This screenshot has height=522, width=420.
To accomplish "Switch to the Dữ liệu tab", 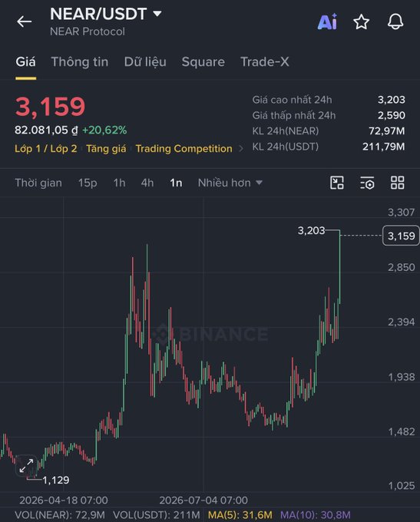I will [x=145, y=62].
